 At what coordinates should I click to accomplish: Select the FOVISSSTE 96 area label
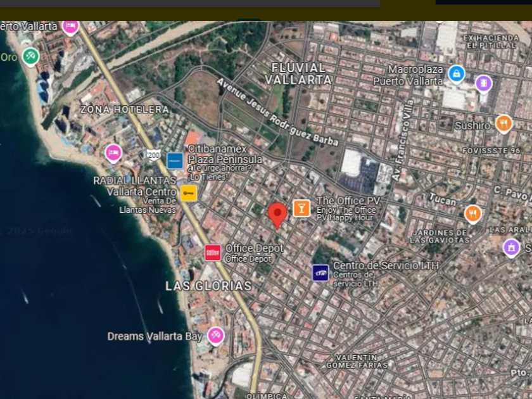(491, 151)
